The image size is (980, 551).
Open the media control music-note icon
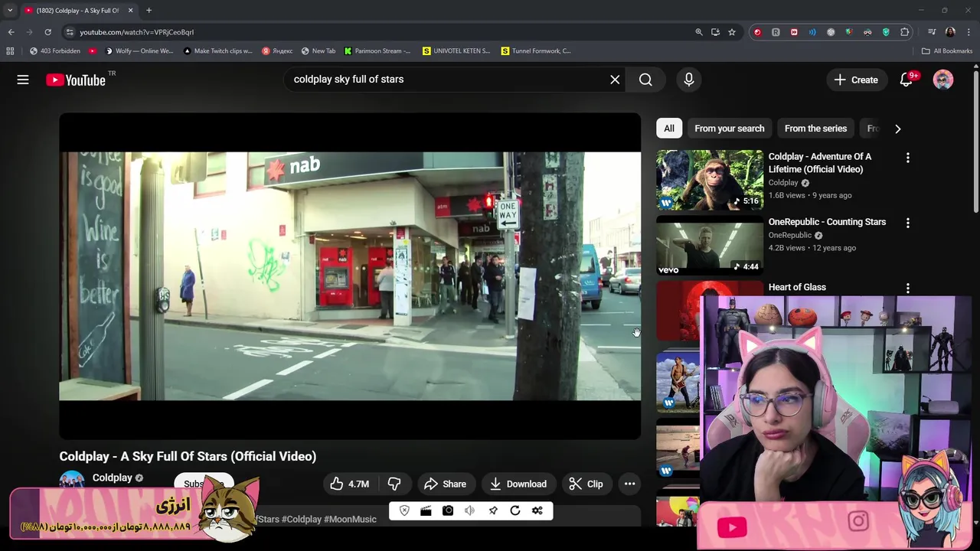pyautogui.click(x=932, y=32)
